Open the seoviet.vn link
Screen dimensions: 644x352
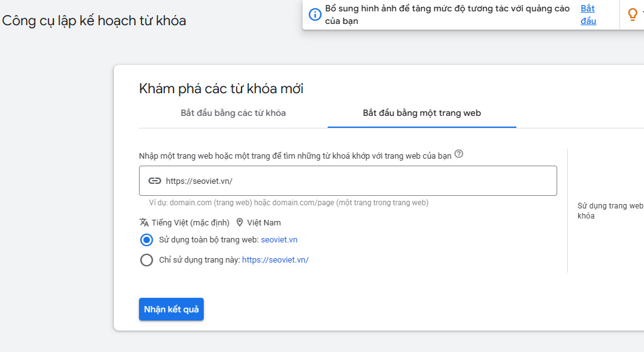coord(279,240)
